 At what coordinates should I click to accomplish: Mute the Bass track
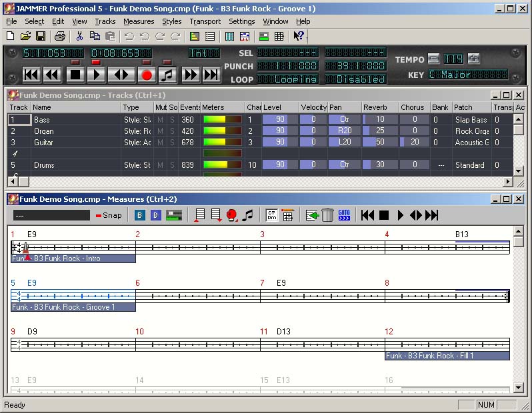coord(161,120)
